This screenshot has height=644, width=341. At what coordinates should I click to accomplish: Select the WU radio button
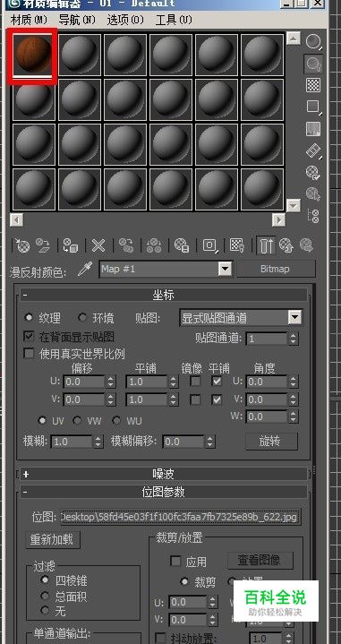tap(117, 421)
